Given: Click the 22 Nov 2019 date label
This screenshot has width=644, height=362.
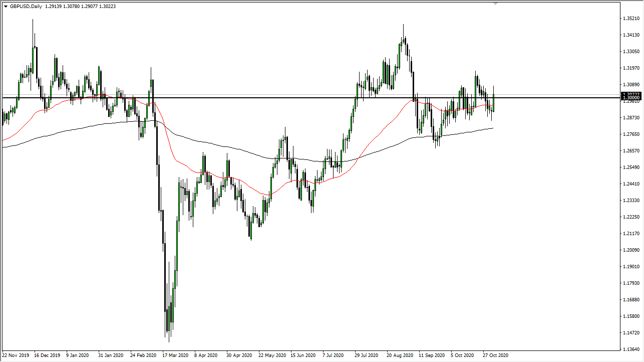Looking at the screenshot, I should (16, 355).
